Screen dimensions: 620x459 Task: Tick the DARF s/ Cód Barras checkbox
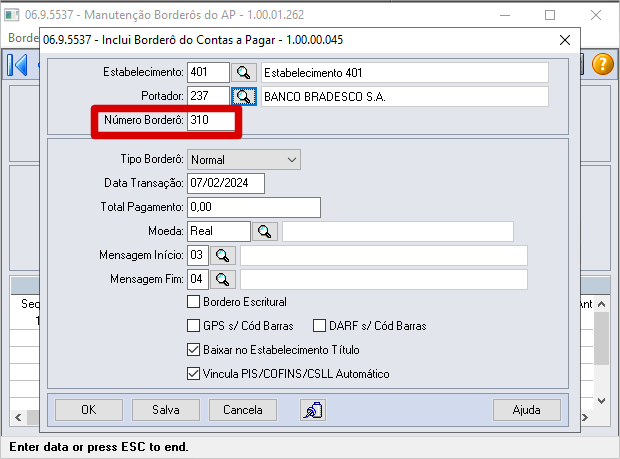click(x=320, y=326)
